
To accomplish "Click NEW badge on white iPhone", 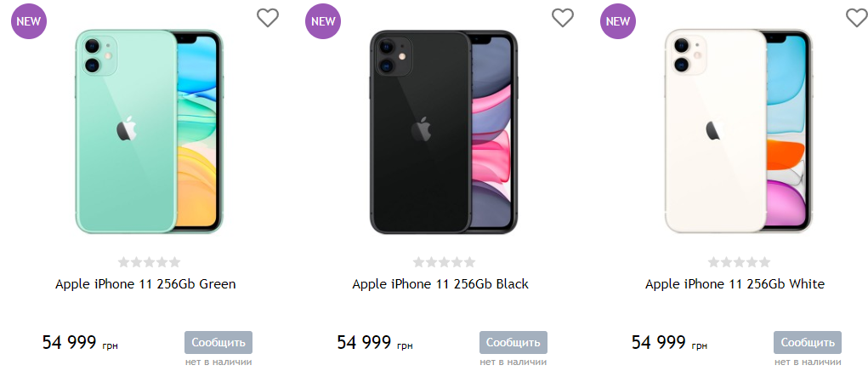I will pyautogui.click(x=618, y=21).
